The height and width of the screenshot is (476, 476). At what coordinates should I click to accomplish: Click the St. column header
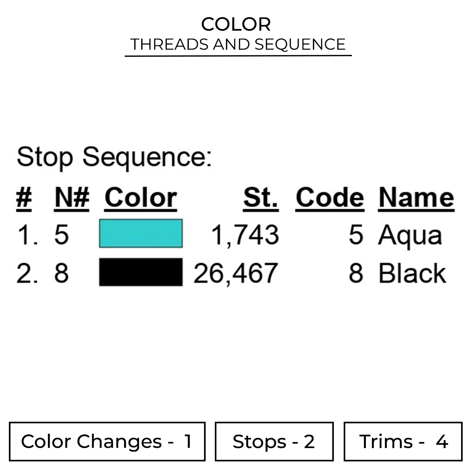coord(261,198)
